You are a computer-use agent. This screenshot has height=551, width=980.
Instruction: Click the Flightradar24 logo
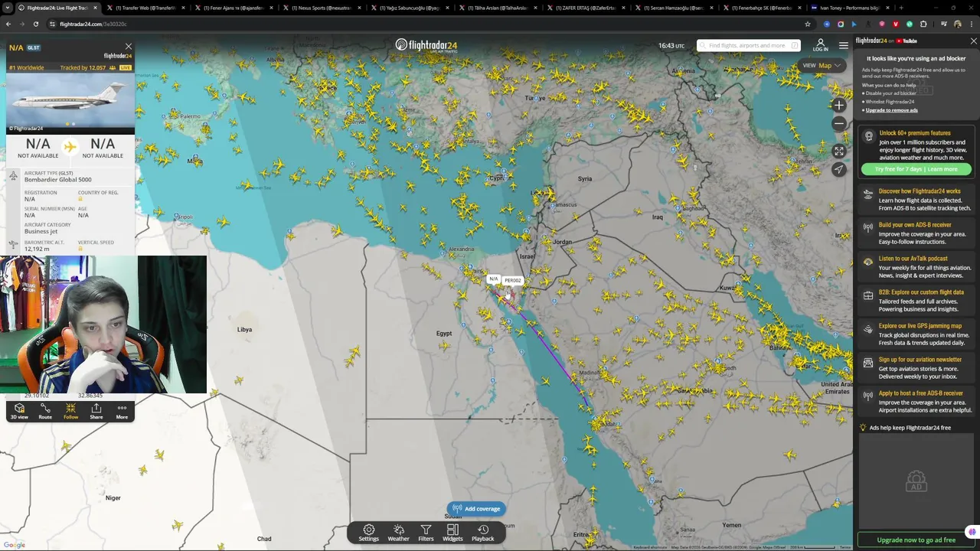(x=426, y=45)
